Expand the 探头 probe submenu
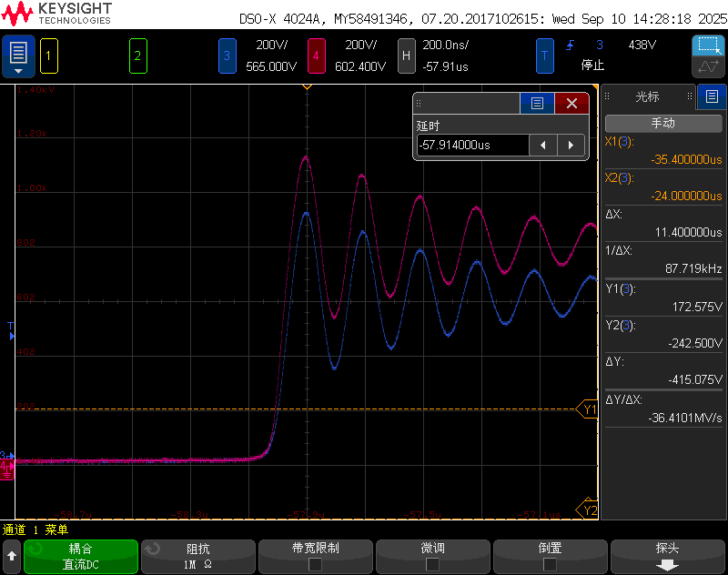The height and width of the screenshot is (575, 728). pyautogui.click(x=667, y=557)
